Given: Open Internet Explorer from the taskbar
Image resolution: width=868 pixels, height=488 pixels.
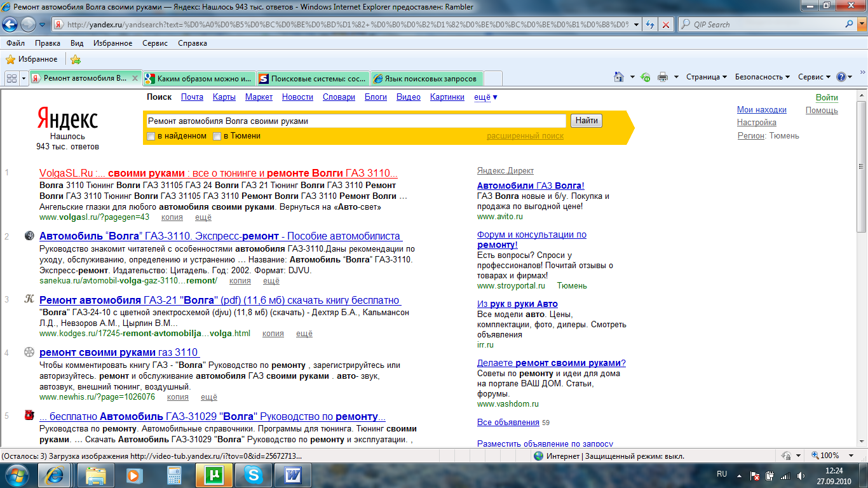Looking at the screenshot, I should [x=54, y=475].
